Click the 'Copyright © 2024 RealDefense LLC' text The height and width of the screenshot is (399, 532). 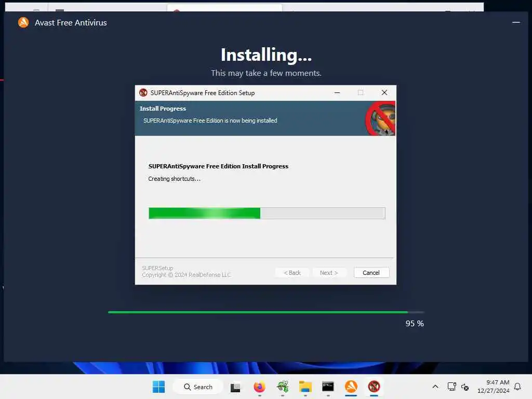pos(187,275)
